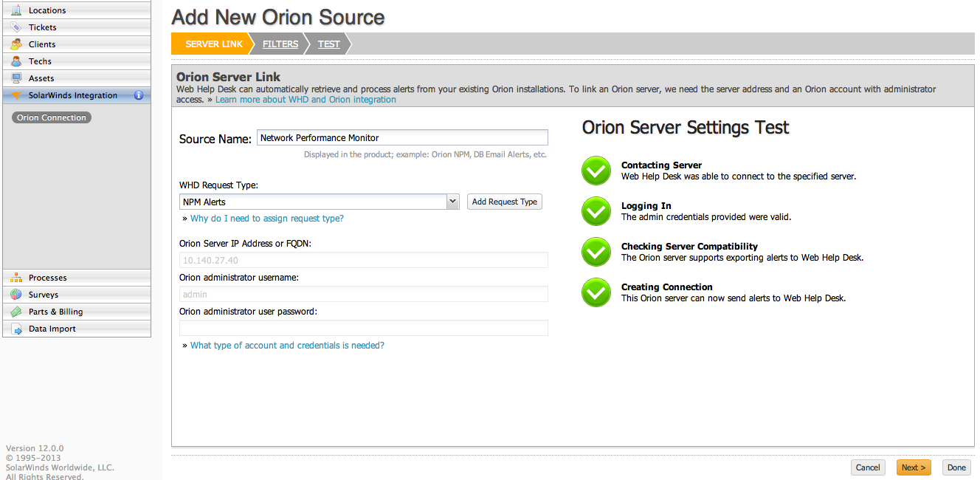Go to the Clients section
Viewport: 980px width, 480px height.
77,44
